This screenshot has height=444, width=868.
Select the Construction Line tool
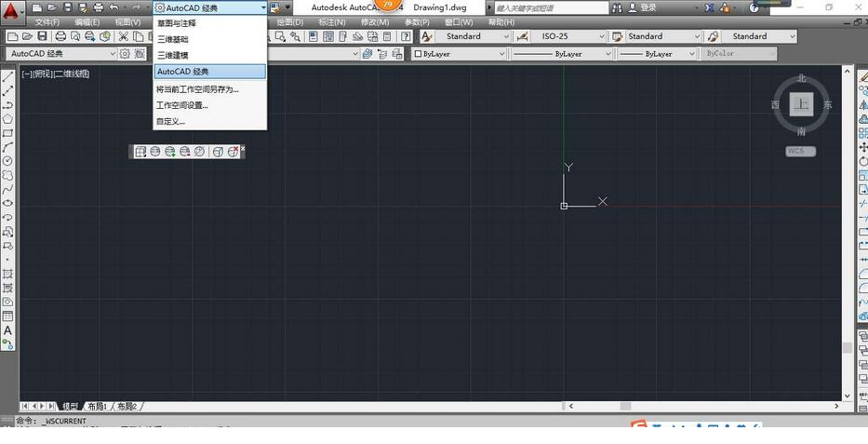[x=7, y=91]
